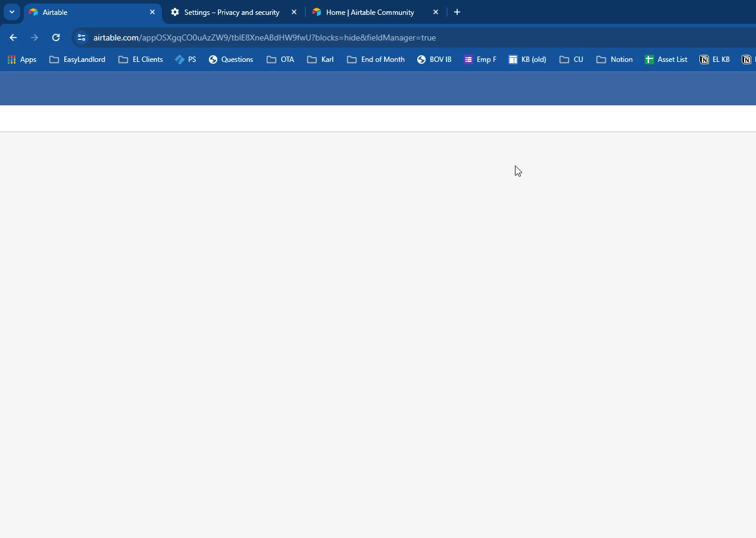The image size is (756, 538).
Task: Open the Apps bookmark shortcut
Action: coord(22,60)
